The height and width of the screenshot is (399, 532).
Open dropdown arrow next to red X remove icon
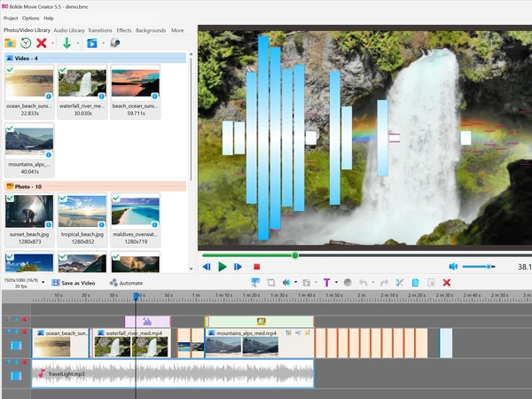[52, 43]
